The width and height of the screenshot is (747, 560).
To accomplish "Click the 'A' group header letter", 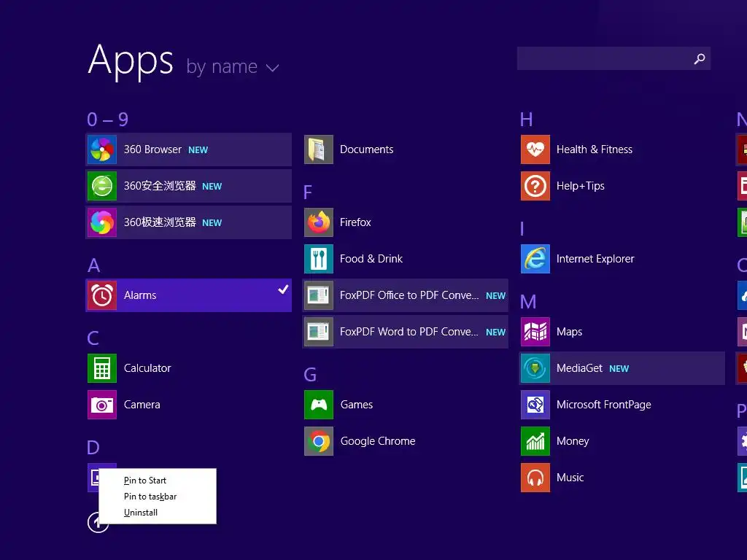I will pos(94,265).
